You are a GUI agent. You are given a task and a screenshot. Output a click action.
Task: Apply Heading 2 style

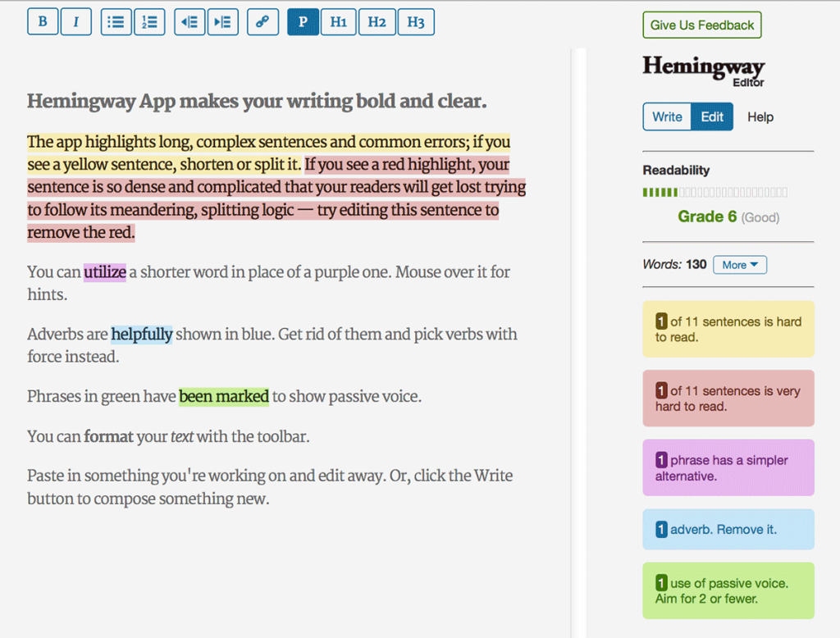[377, 22]
